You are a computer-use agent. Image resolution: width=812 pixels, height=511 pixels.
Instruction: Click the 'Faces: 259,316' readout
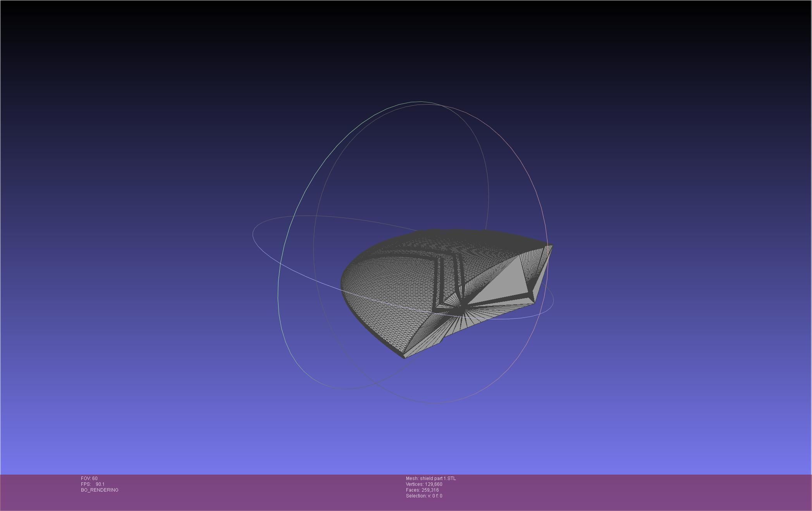[422, 490]
